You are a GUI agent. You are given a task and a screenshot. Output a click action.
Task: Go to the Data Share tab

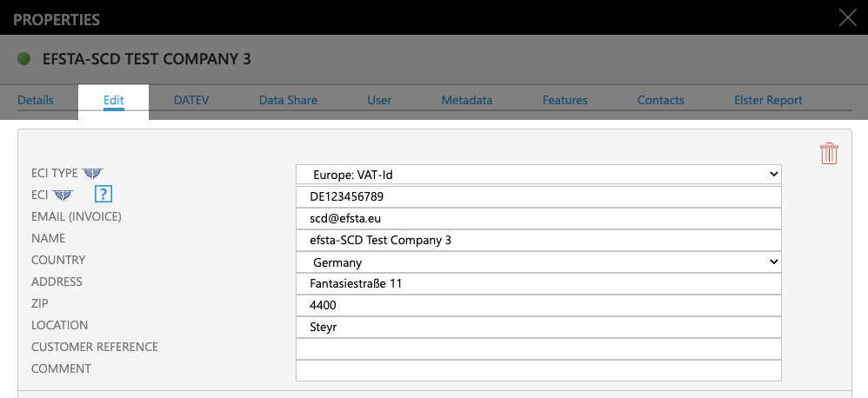[x=288, y=100]
